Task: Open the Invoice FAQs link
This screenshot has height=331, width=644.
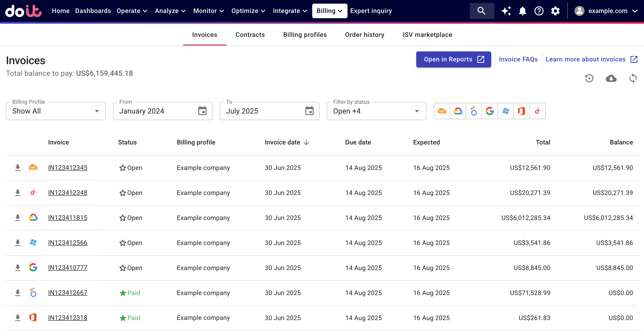Action: click(518, 59)
